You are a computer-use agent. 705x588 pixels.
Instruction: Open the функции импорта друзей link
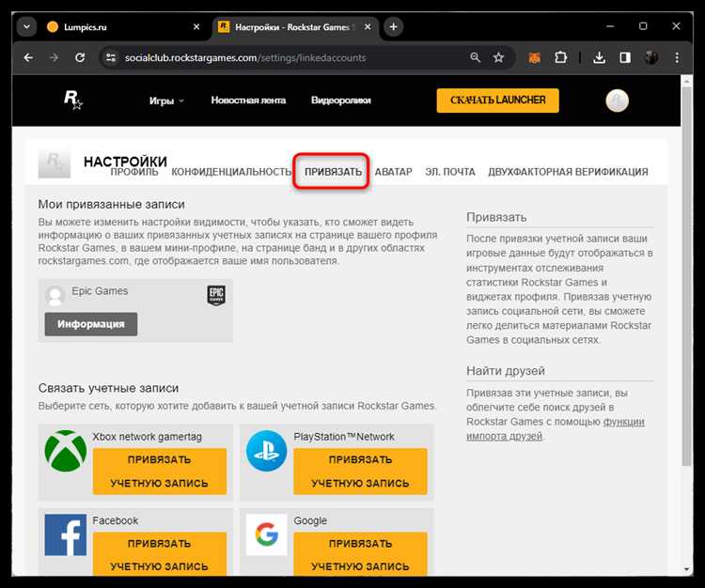[x=556, y=429]
